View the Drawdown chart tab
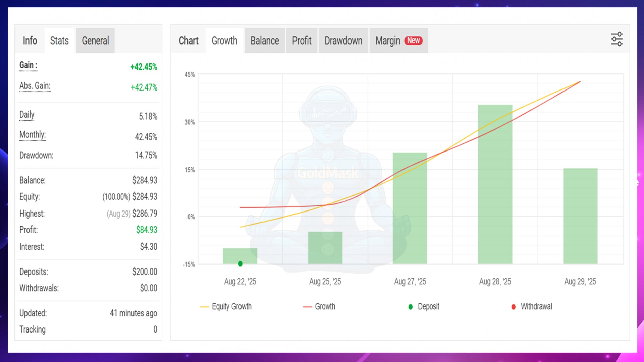Screen dimensions: 644x362 click(343, 41)
